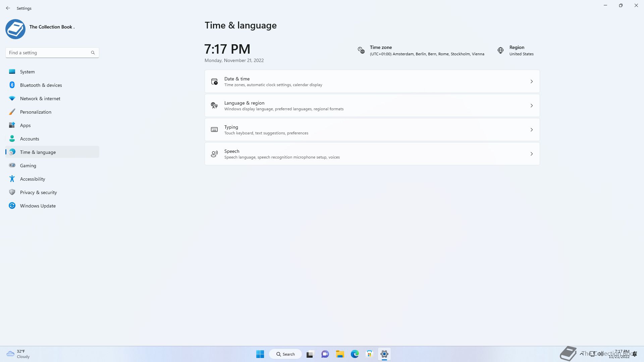Click the taskbar Search box
The height and width of the screenshot is (362, 644).
point(285,354)
